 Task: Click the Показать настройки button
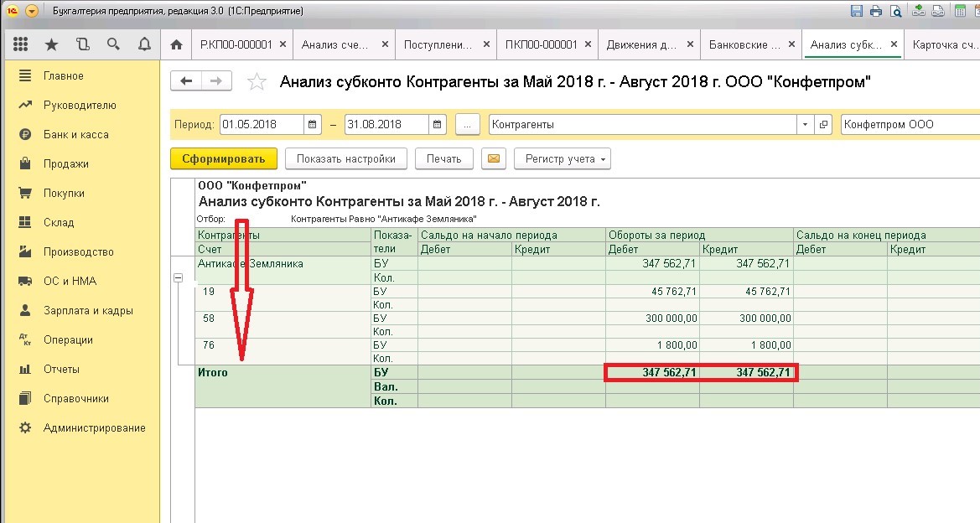click(x=345, y=158)
